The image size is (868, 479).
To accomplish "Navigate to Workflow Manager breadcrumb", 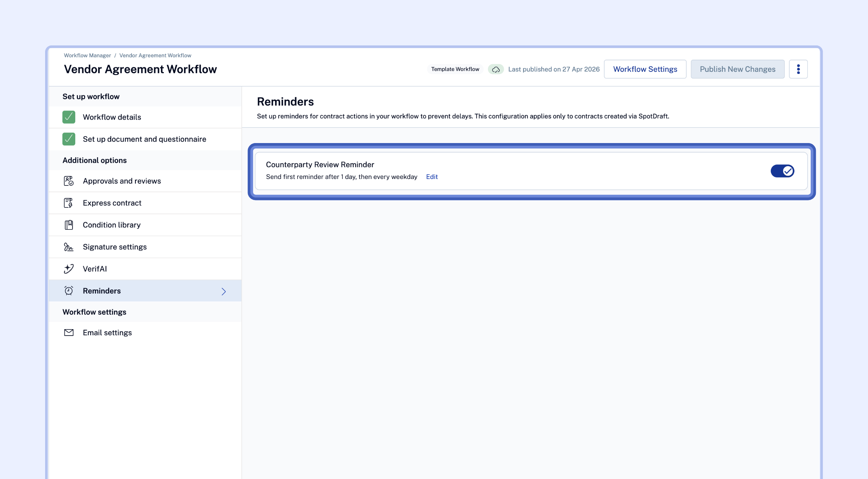I will pyautogui.click(x=87, y=56).
